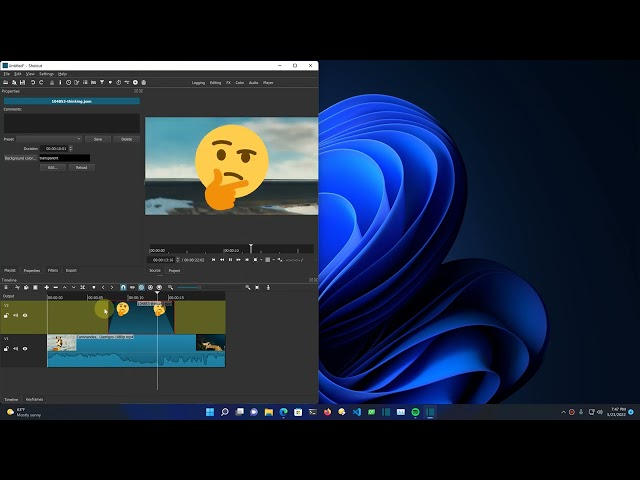Switch to the Project player tab

[x=174, y=270]
